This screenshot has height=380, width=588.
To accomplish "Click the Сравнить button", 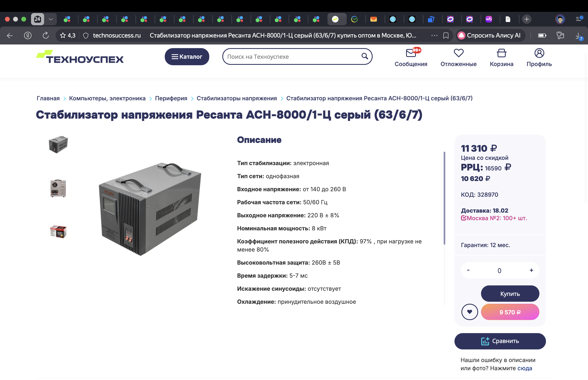I will [500, 341].
